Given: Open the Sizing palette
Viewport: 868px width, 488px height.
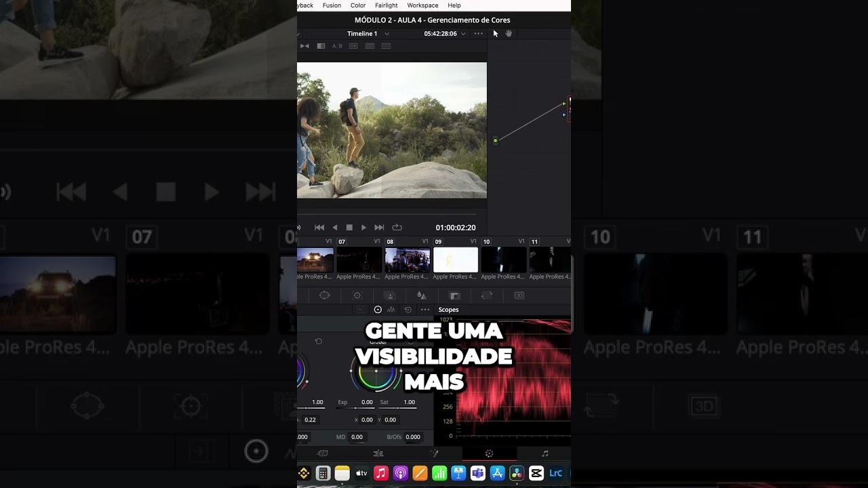Looking at the screenshot, I should [x=487, y=296].
